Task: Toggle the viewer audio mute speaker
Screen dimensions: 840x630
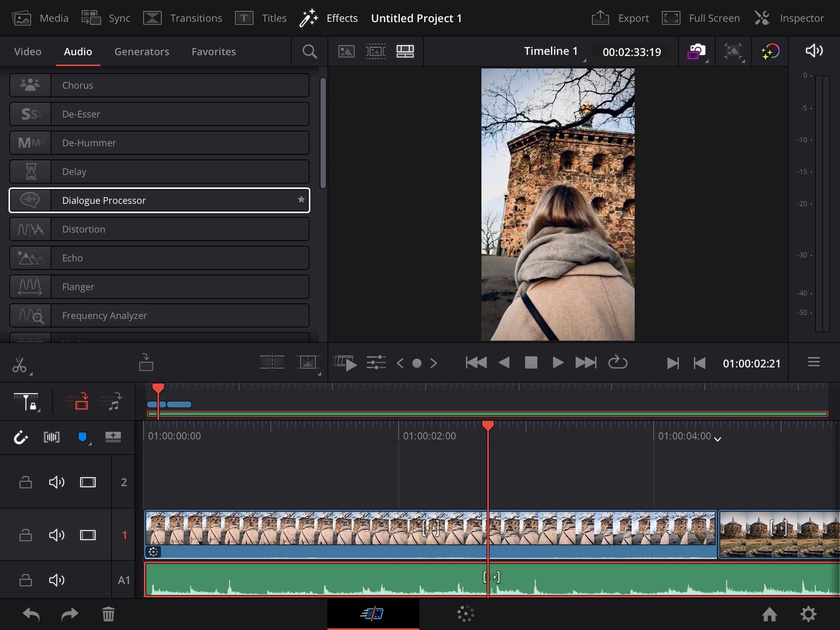Action: (814, 51)
